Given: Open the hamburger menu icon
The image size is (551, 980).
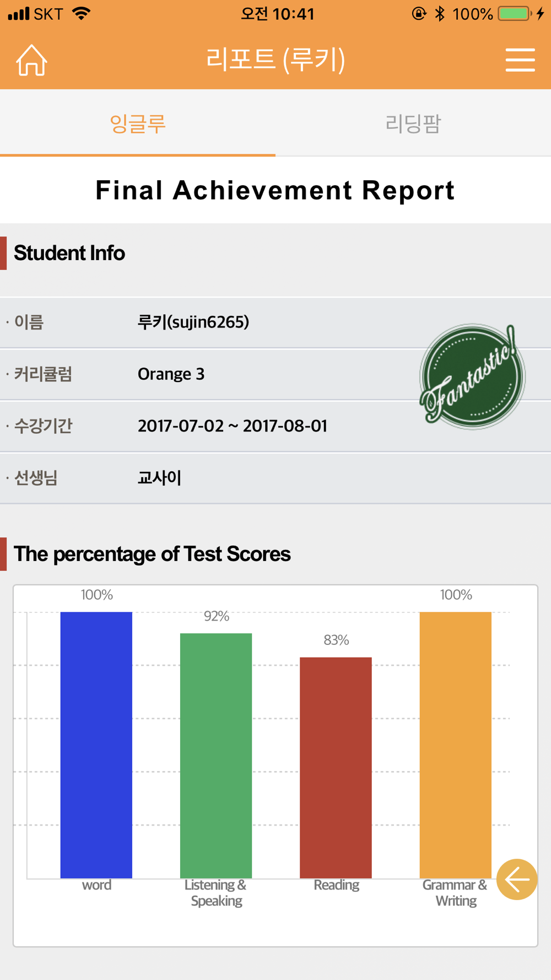Looking at the screenshot, I should pos(520,60).
